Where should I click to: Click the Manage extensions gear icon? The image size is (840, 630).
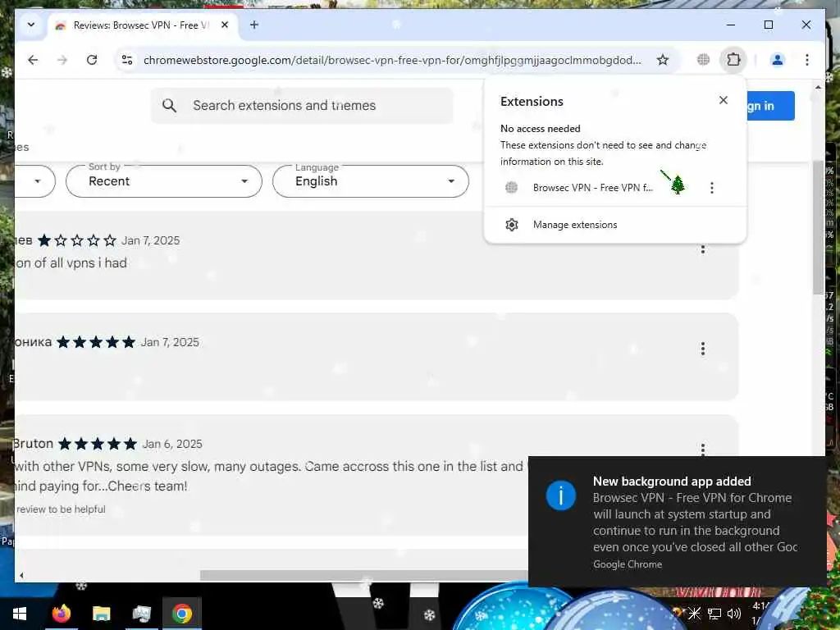click(512, 225)
